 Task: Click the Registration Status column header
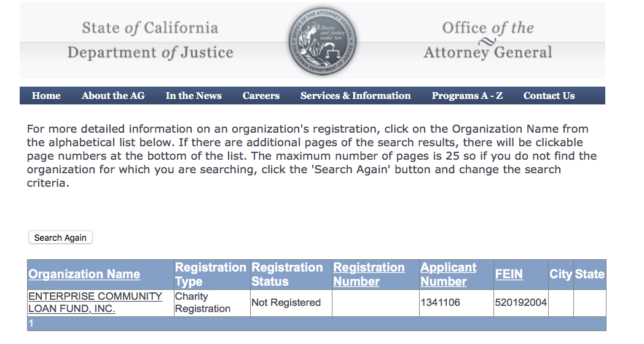click(x=287, y=275)
